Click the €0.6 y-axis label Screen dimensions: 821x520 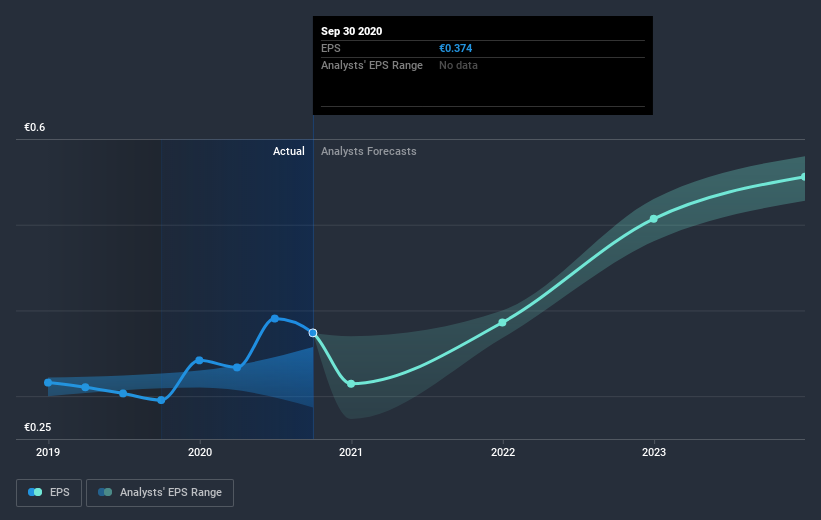tap(35, 128)
